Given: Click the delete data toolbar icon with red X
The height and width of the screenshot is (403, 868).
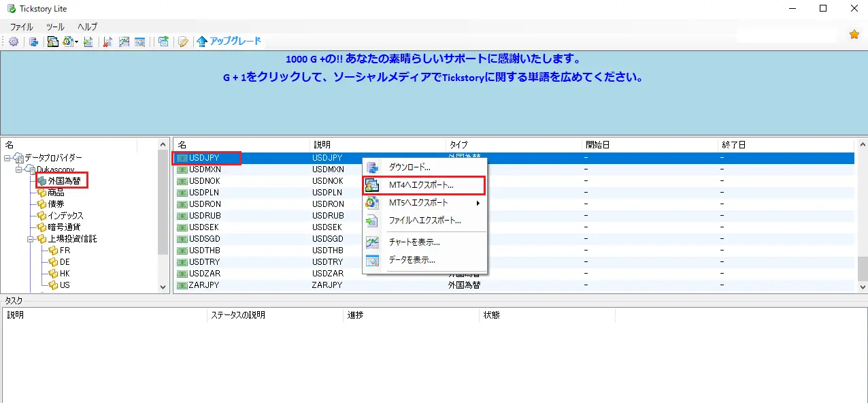Looking at the screenshot, I should [107, 42].
